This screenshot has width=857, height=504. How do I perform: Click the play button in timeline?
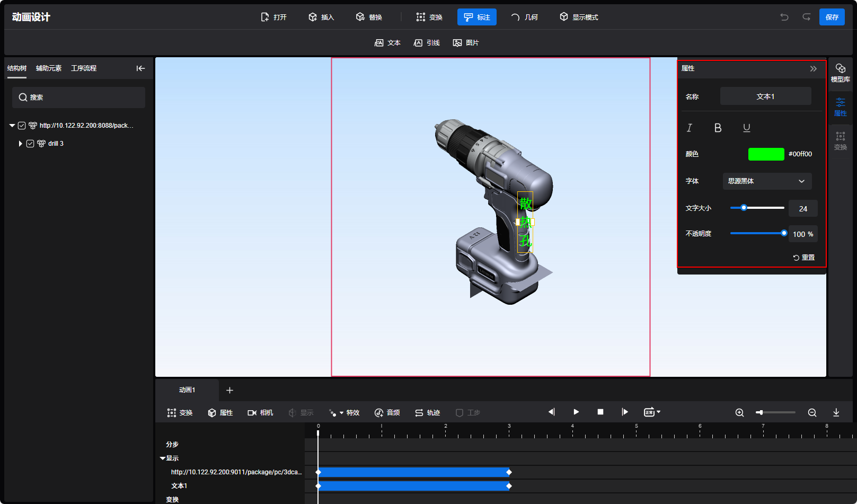[x=576, y=412]
